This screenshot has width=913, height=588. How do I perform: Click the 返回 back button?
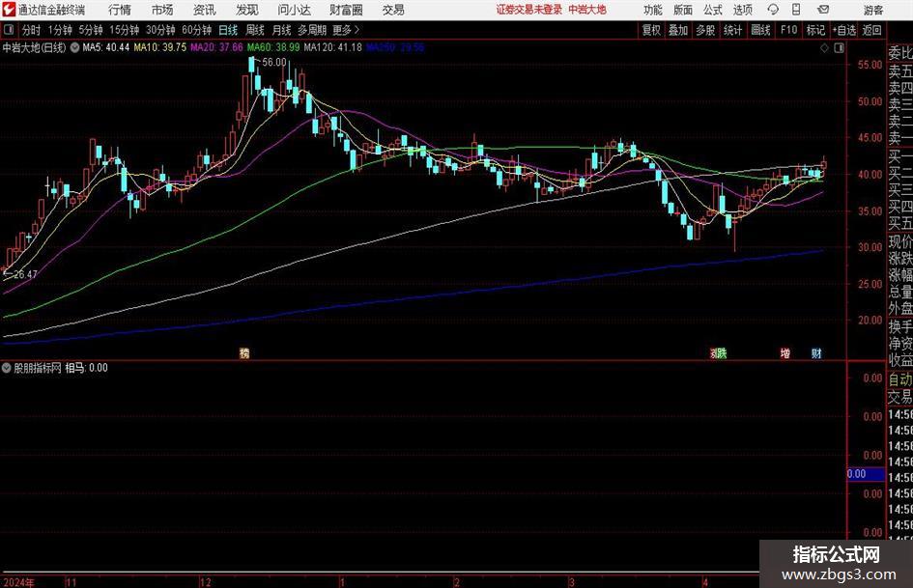click(x=871, y=30)
